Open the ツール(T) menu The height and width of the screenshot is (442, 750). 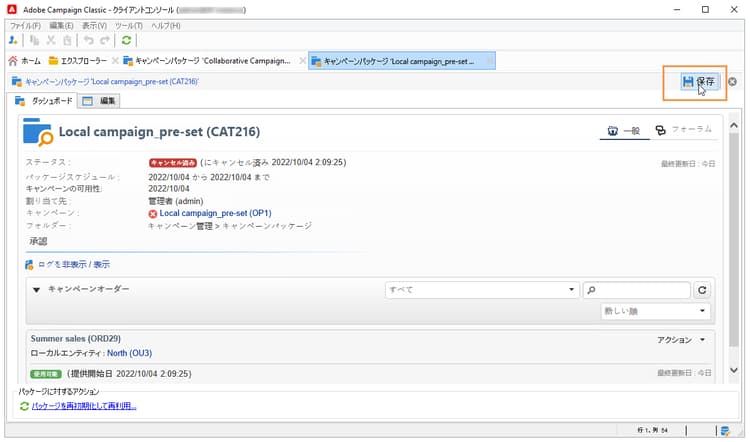click(128, 25)
